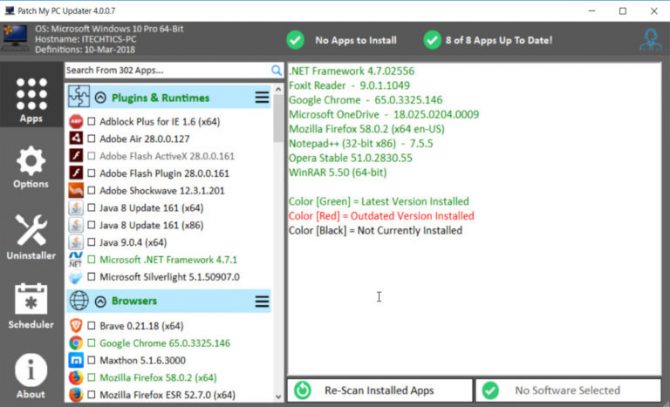This screenshot has width=670, height=407.
Task: Open the About info section
Action: (x=31, y=376)
